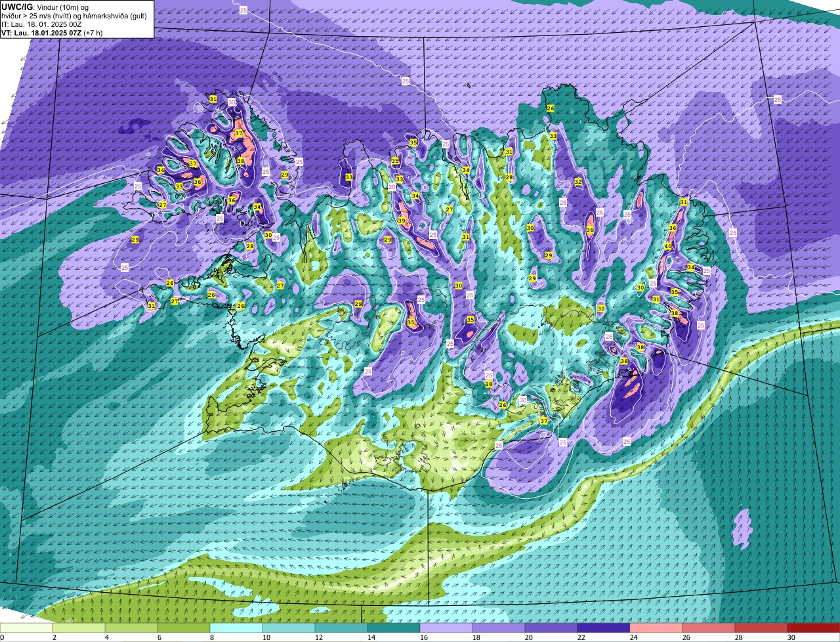Click legend tick label 8
This screenshot has width=840, height=642.
tap(212, 637)
